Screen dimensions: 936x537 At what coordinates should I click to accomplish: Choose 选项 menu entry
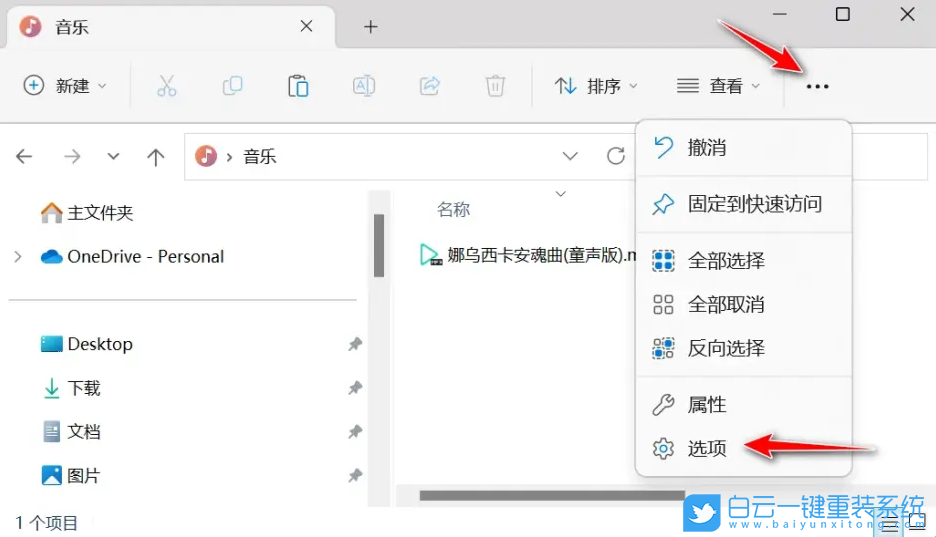click(744, 448)
